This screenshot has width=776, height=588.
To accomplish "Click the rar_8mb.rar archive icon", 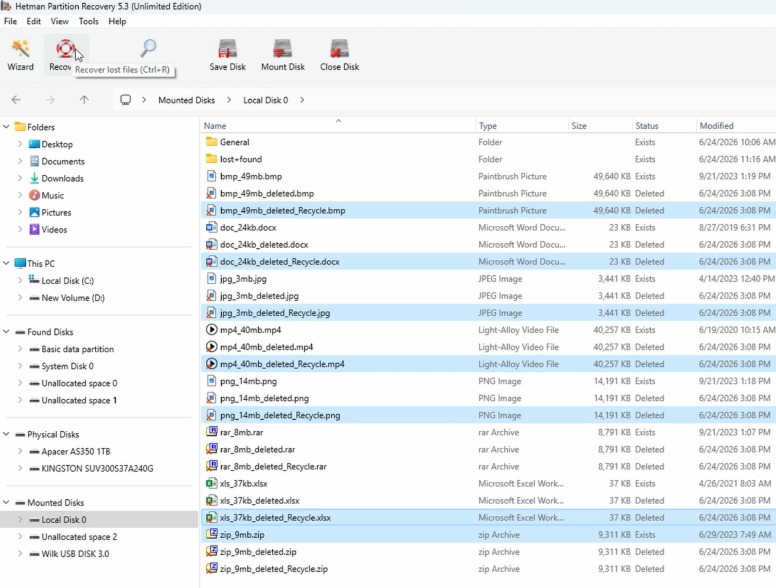I will coord(211,432).
